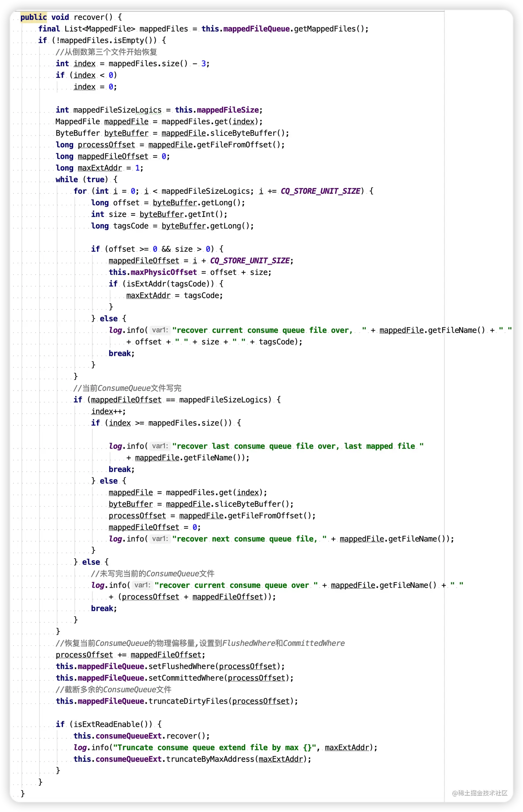Click the 'index++;' statement
The width and height of the screenshot is (523, 812).
[108, 411]
